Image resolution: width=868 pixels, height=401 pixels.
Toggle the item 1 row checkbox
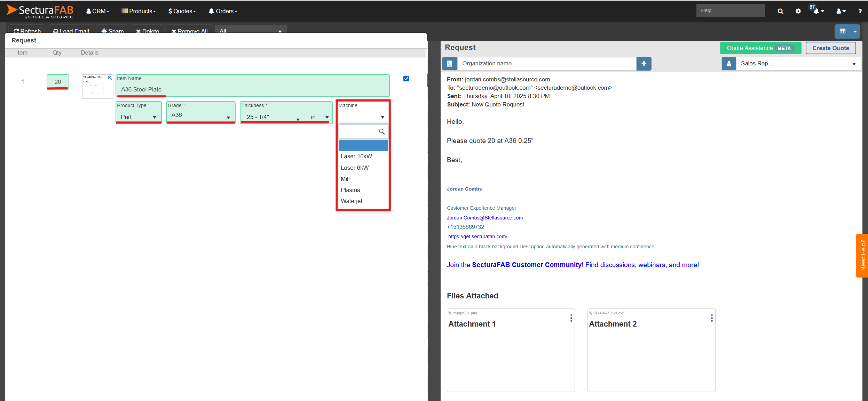click(406, 79)
